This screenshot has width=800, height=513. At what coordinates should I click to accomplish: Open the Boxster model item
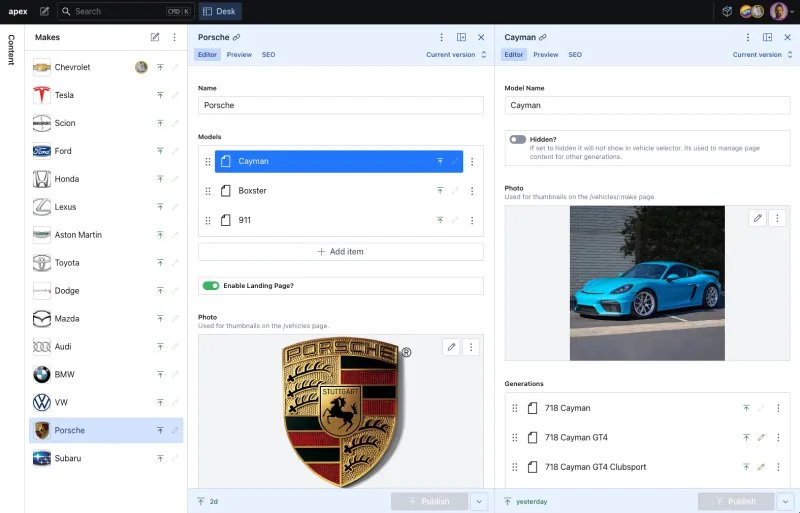339,191
